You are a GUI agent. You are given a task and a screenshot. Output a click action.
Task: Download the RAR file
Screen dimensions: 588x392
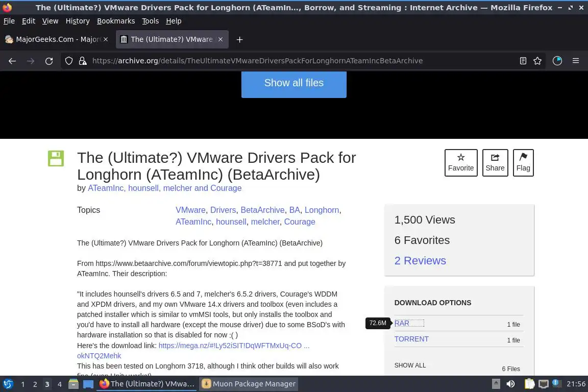click(x=402, y=323)
